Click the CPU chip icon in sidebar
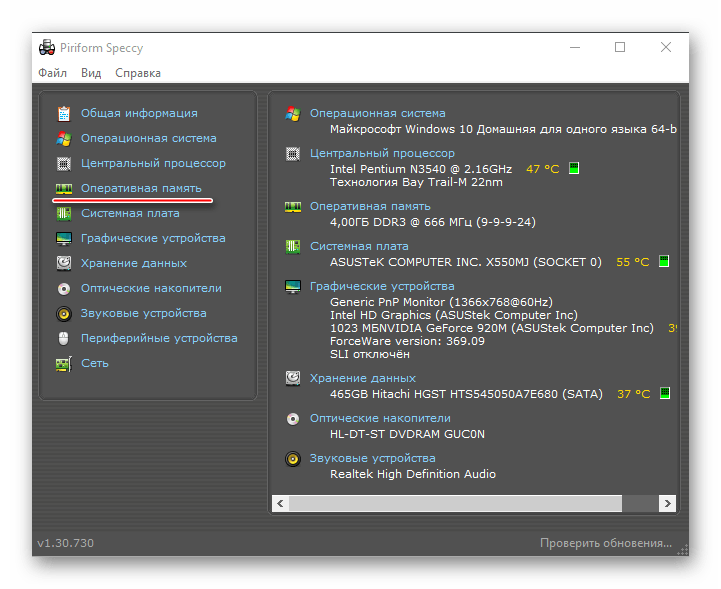Viewport: 721px width, 589px height. (x=64, y=164)
